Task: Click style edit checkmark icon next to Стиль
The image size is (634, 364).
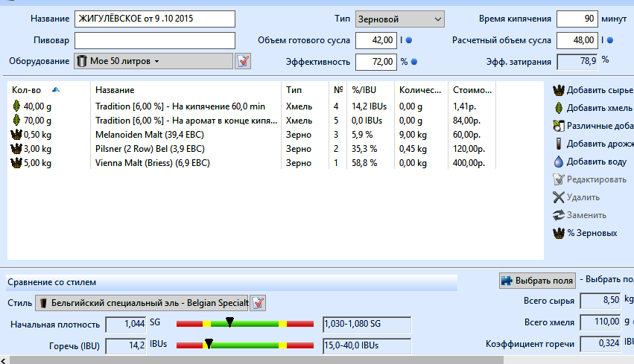Action: [x=258, y=303]
